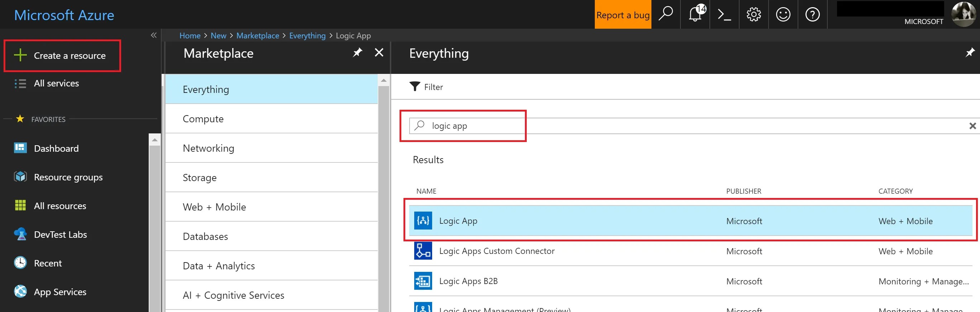Viewport: 980px width, 312px height.
Task: Select the Storage category
Action: 272,178
